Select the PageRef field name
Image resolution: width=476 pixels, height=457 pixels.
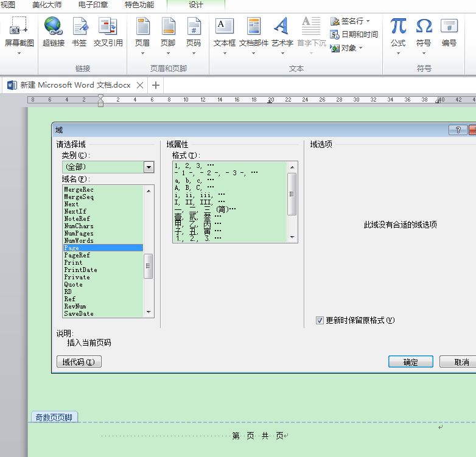77,255
